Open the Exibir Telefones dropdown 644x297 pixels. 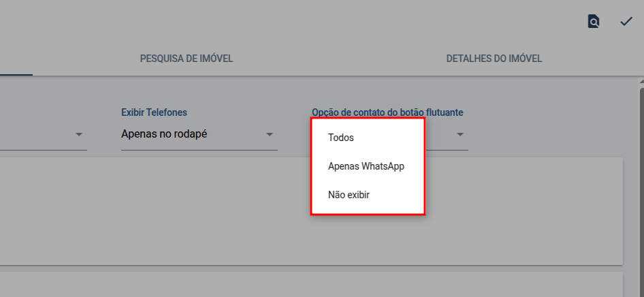click(x=199, y=134)
